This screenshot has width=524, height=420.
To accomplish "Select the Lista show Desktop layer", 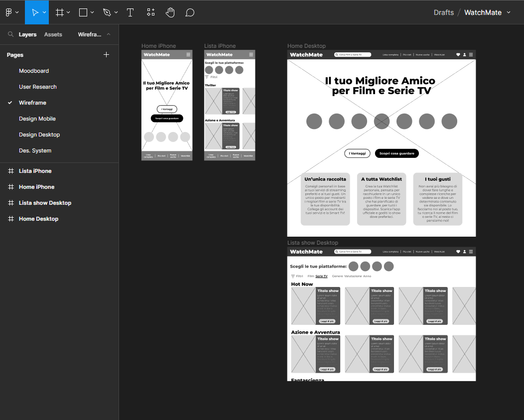I will (45, 203).
